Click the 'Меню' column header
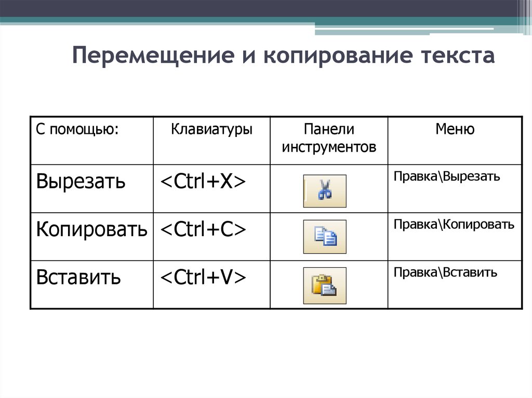This screenshot has width=532, height=398. (x=455, y=141)
